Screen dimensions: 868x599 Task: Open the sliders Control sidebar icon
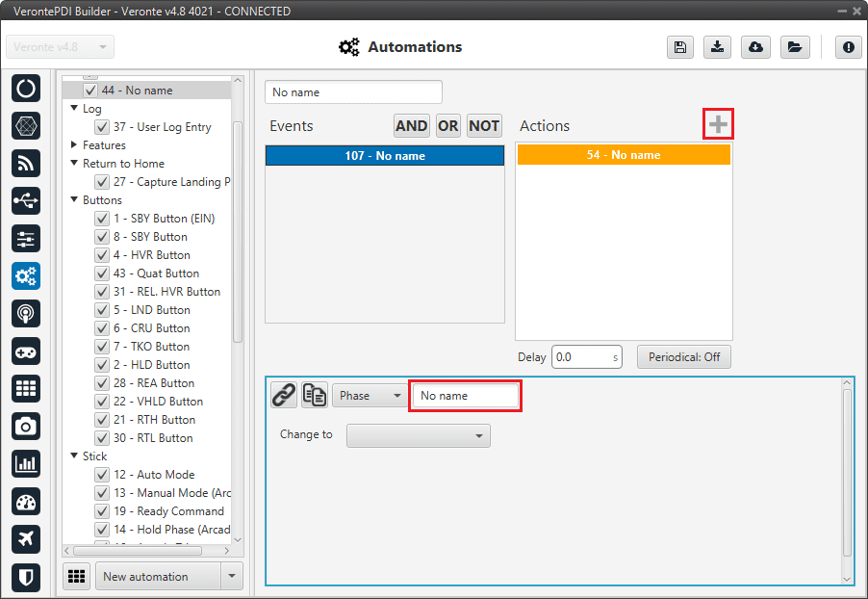[25, 238]
